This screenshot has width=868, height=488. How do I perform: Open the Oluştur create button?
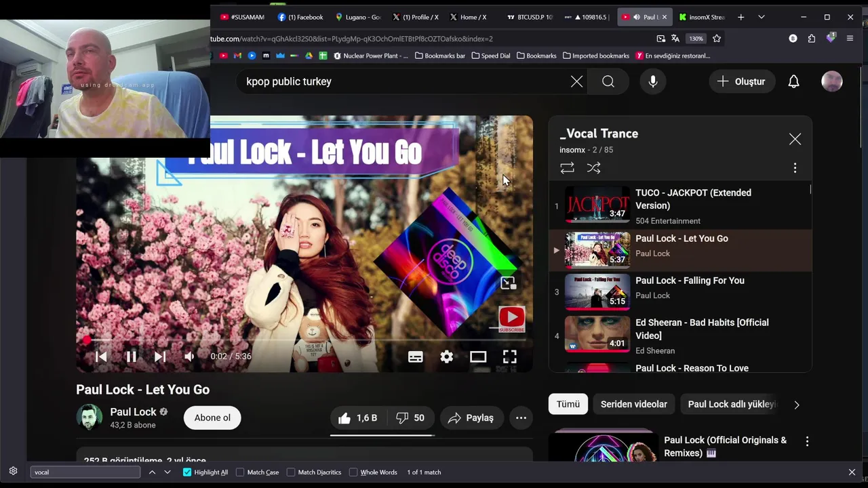point(742,81)
